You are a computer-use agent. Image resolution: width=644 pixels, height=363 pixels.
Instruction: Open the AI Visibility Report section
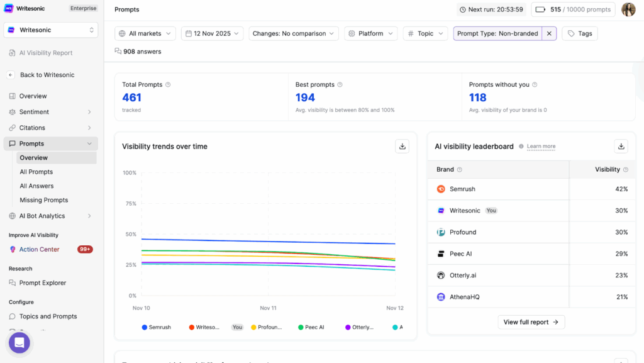coord(45,53)
